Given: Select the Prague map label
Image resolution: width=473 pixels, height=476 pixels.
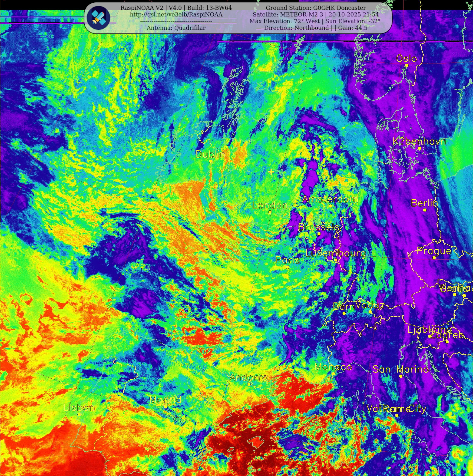Looking at the screenshot, I should point(434,251).
